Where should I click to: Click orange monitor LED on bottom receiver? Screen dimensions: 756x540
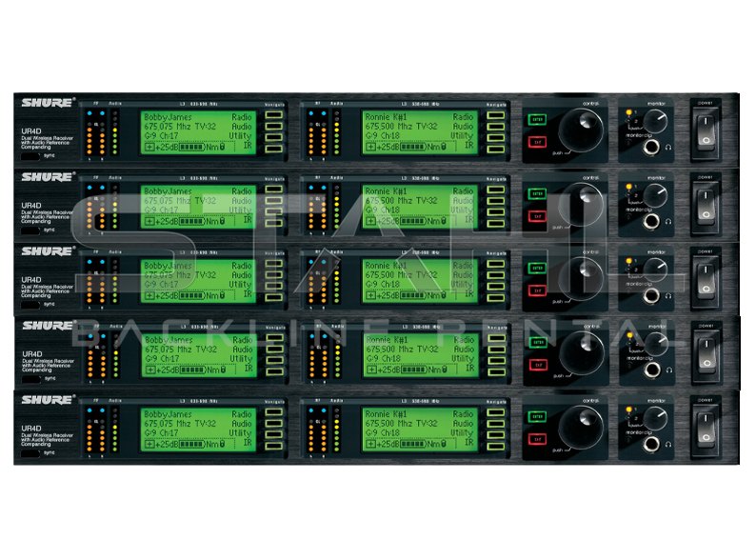coord(628,410)
